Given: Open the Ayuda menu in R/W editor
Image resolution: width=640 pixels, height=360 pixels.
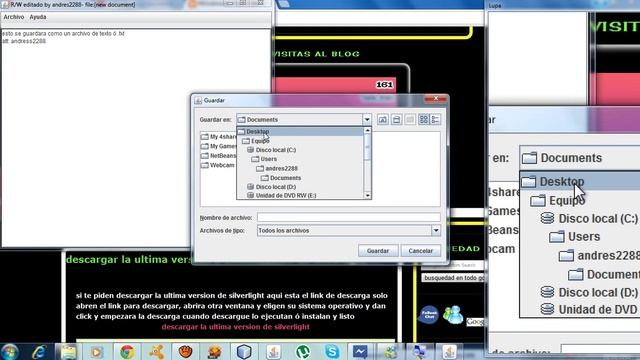Looking at the screenshot, I should pyautogui.click(x=38, y=17).
